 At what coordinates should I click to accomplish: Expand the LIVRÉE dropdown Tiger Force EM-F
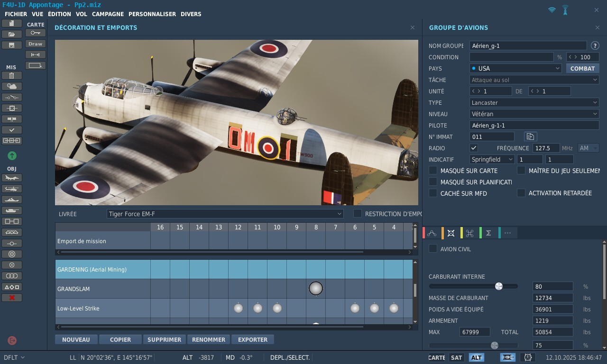pos(225,214)
